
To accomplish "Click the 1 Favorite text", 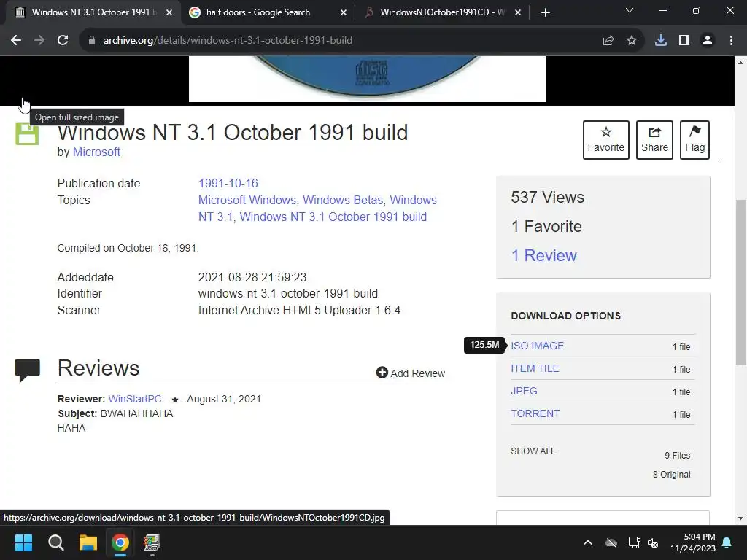I will [546, 226].
